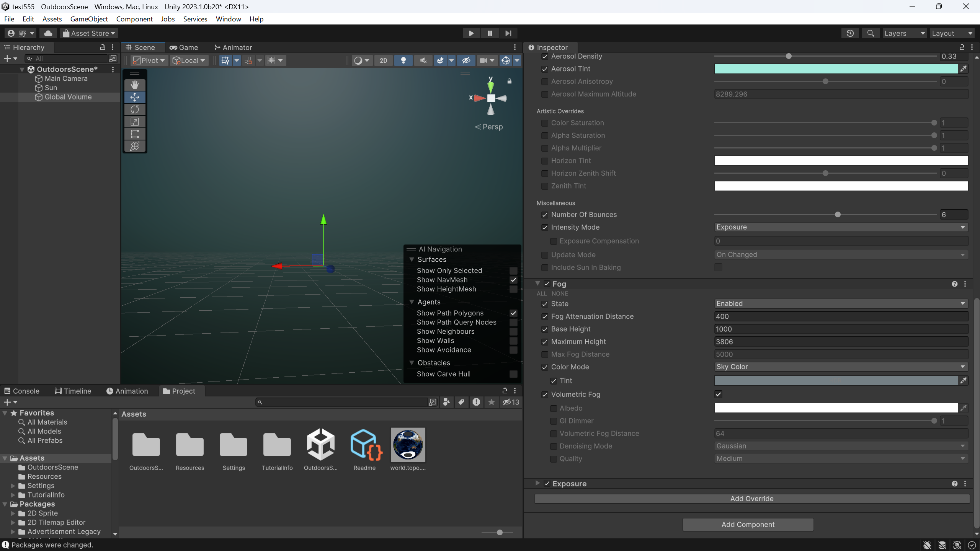Select Global Volume in the Hierarchy

[68, 97]
